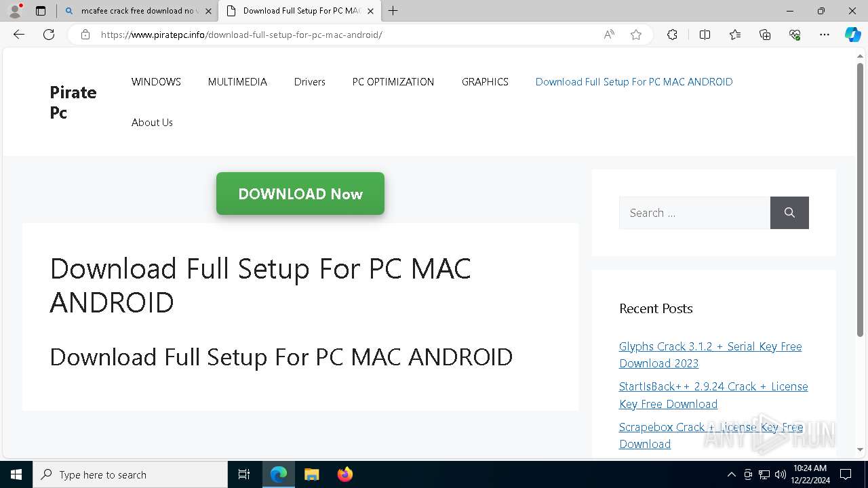Screen dimensions: 868x488
Task: Open the Collections icon
Action: tap(765, 35)
